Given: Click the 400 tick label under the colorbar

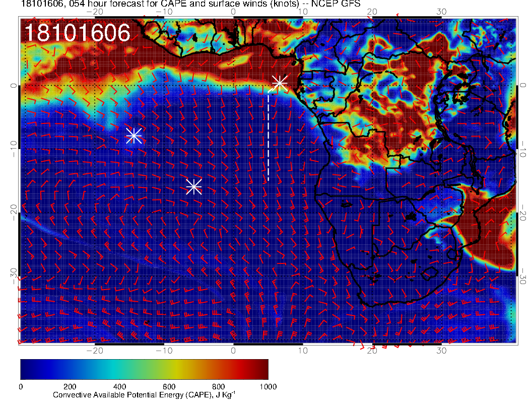Looking at the screenshot, I should click(119, 387).
